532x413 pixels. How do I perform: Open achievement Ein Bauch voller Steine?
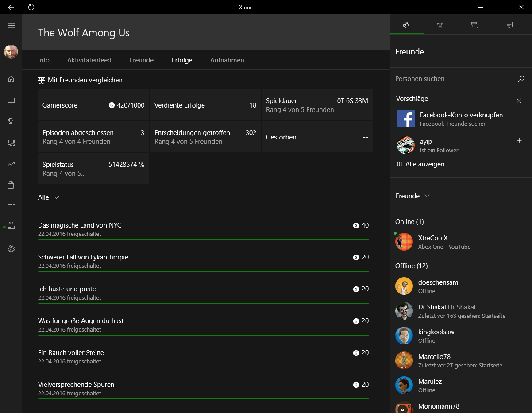tap(204, 357)
